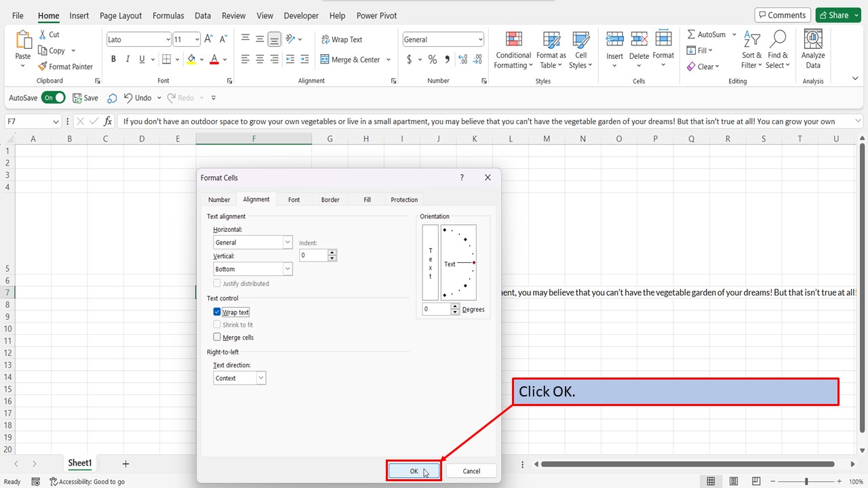This screenshot has width=868, height=488.
Task: Click the OK button
Action: (413, 470)
